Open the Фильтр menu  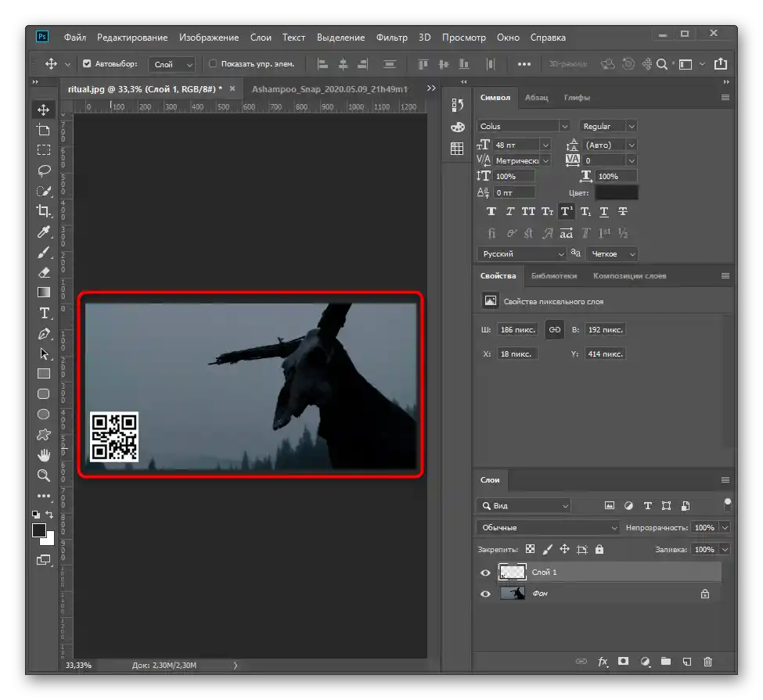[391, 38]
